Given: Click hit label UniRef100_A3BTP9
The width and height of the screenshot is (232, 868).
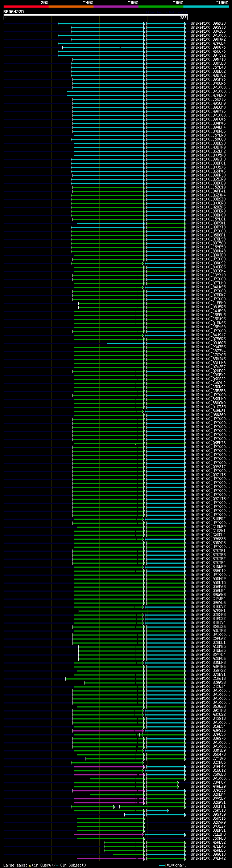Looking at the screenshot, I should point(208,147).
